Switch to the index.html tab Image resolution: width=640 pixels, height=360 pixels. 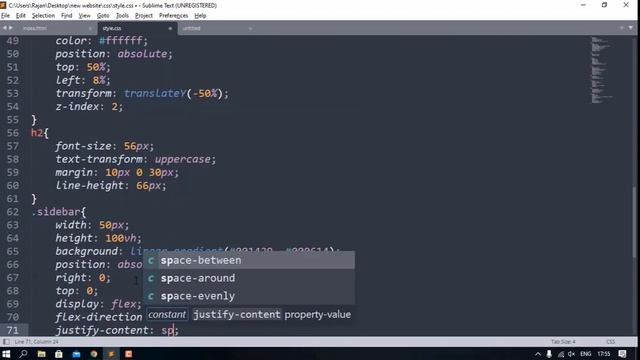(x=35, y=28)
